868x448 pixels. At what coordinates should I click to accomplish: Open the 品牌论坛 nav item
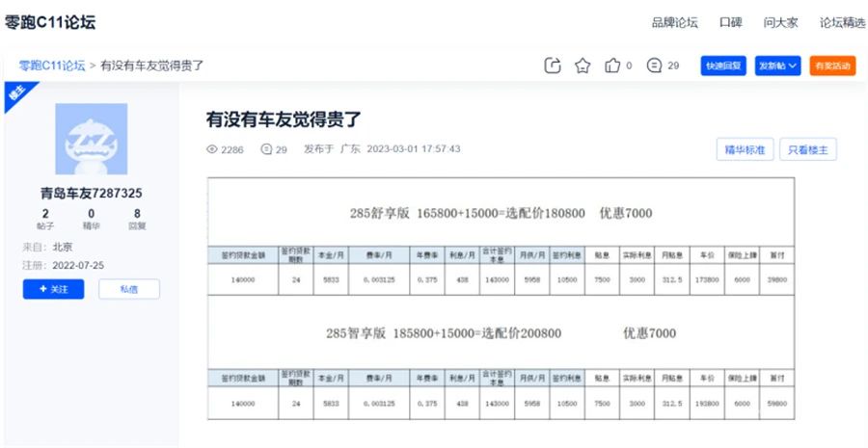pyautogui.click(x=674, y=22)
